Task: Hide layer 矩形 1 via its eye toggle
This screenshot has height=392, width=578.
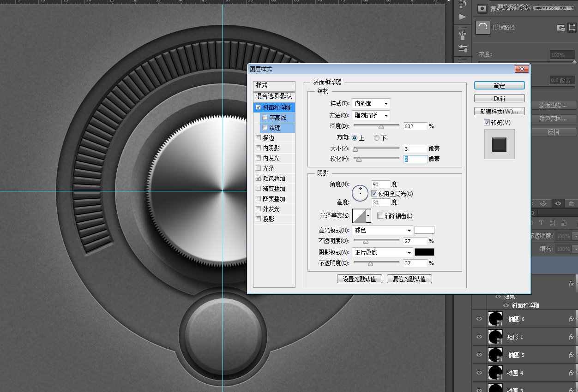Action: [479, 337]
